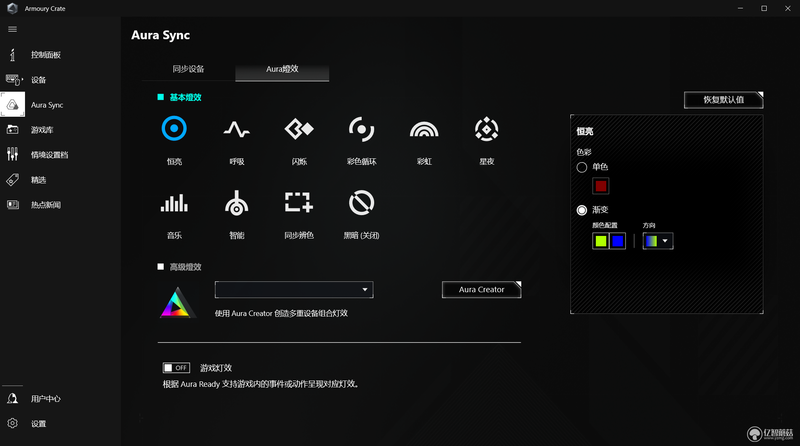This screenshot has width=800, height=446.
Task: Switch to the 同步设备 tab
Action: (x=188, y=69)
